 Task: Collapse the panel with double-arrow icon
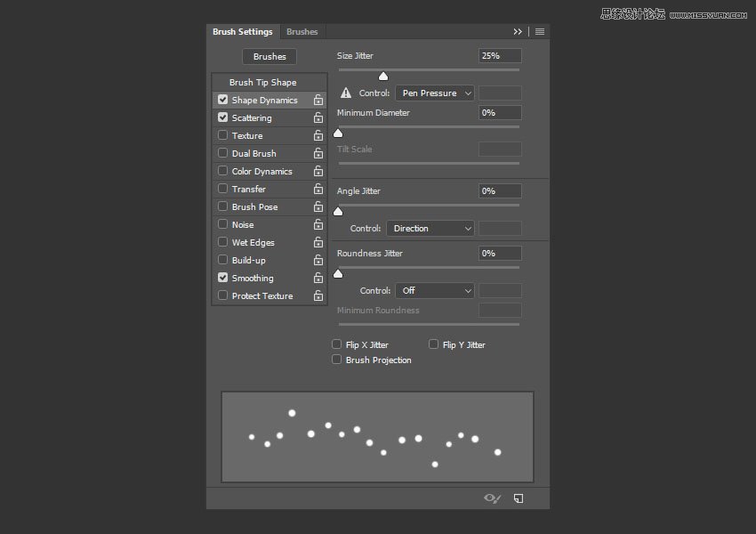pos(518,32)
